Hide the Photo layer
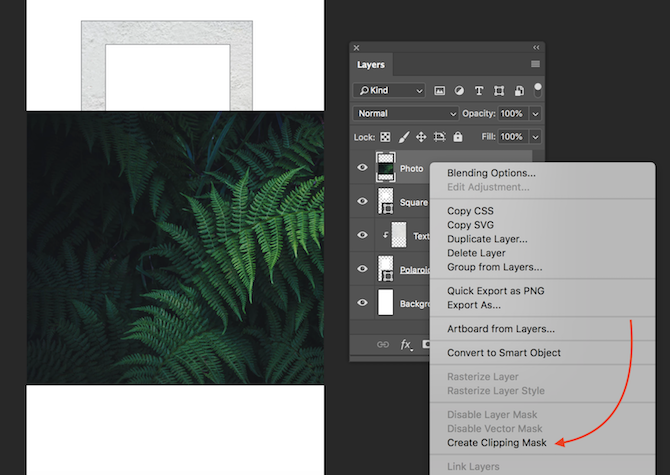Screen dimensions: 670x475 pos(363,168)
